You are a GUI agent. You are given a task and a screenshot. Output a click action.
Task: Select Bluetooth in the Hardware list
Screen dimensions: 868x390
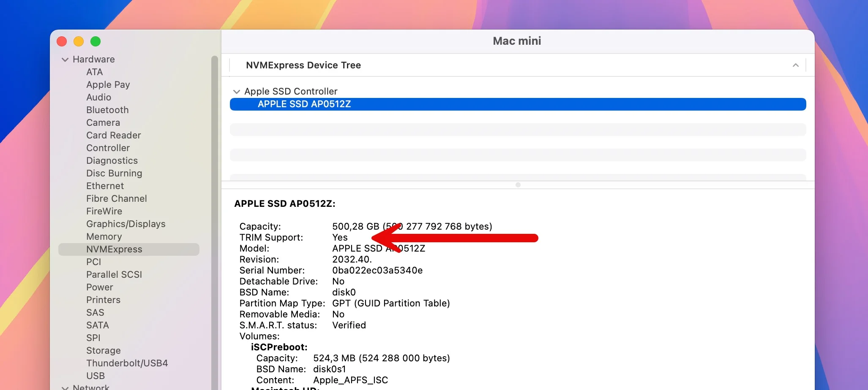[x=107, y=110]
